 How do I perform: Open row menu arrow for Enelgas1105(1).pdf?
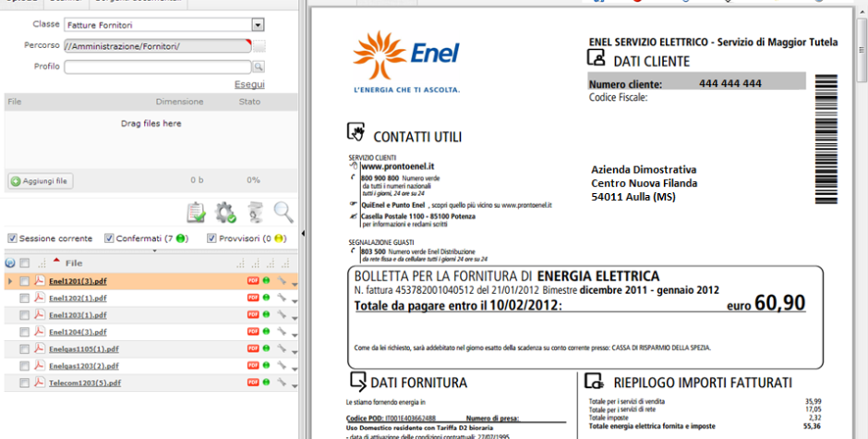point(295,351)
